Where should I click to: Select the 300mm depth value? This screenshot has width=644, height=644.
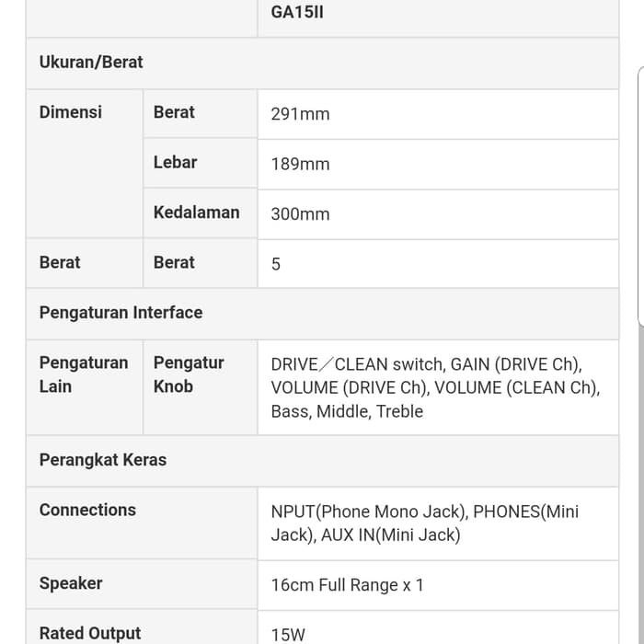pos(300,213)
